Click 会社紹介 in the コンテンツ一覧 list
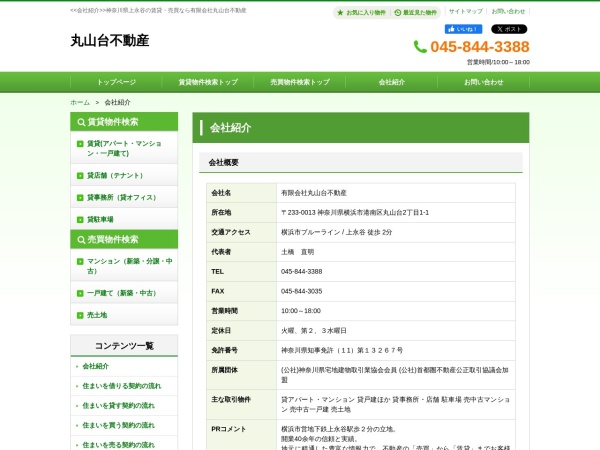Image resolution: width=600 pixels, height=450 pixels. 96,366
